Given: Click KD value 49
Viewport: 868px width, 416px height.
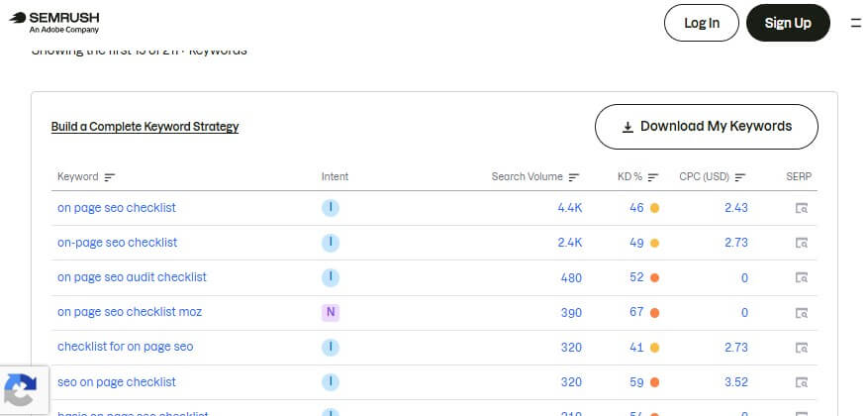Looking at the screenshot, I should pos(636,243).
